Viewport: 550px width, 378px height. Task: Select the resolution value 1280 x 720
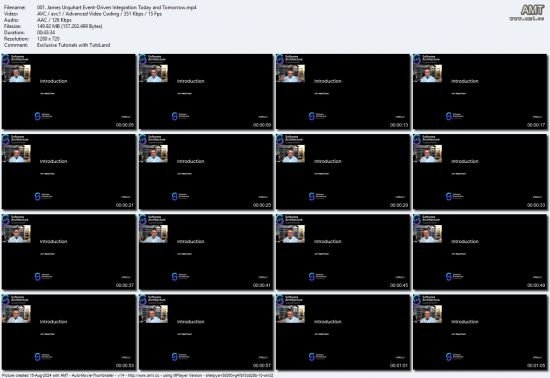(x=48, y=39)
